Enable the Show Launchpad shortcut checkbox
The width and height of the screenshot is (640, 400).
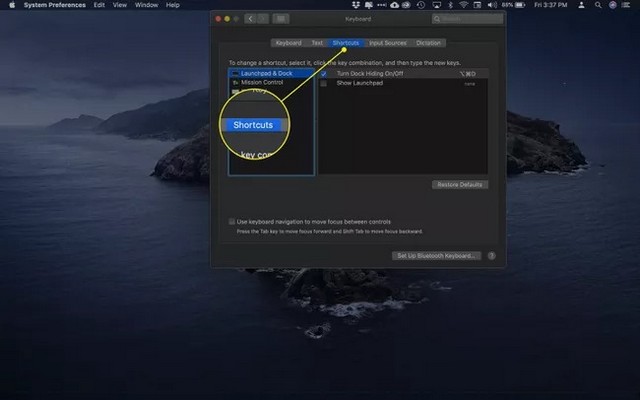(324, 83)
